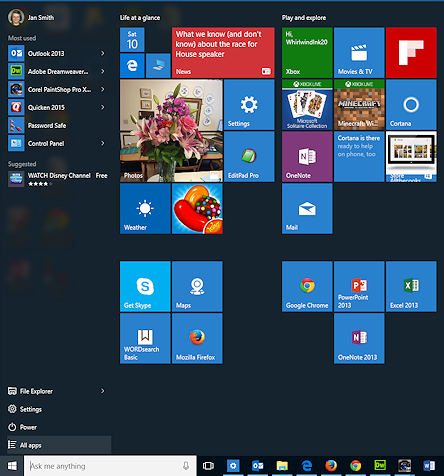Click the Ask me anything search box

click(110, 466)
